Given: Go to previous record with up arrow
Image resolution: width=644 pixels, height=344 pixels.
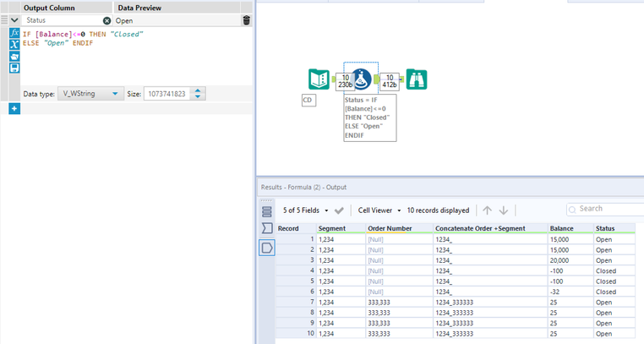Looking at the screenshot, I should pyautogui.click(x=487, y=210).
